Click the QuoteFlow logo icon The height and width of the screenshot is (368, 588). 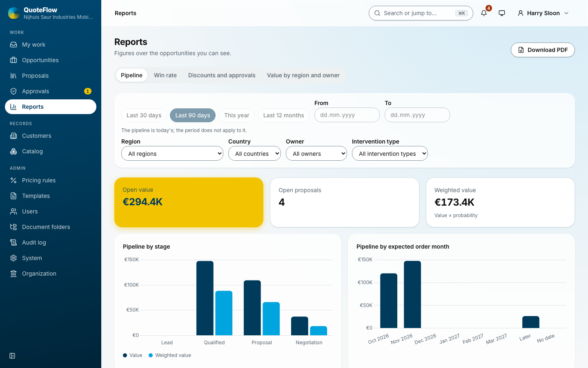(14, 13)
